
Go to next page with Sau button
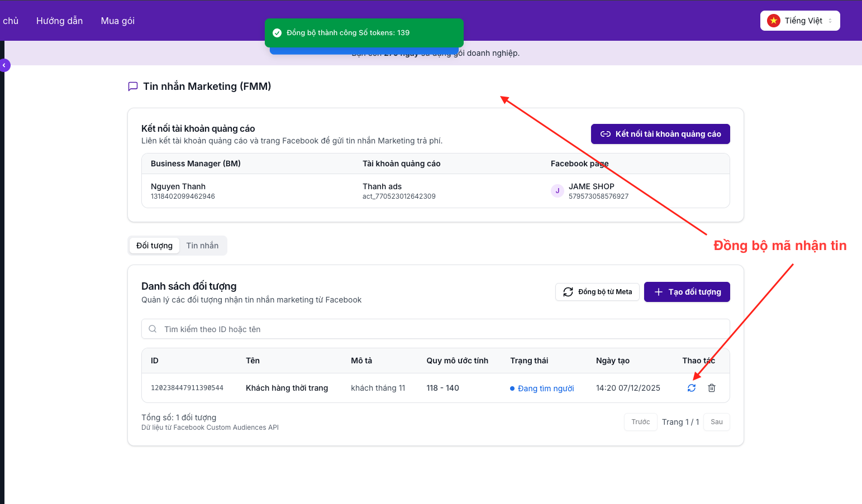[716, 422]
